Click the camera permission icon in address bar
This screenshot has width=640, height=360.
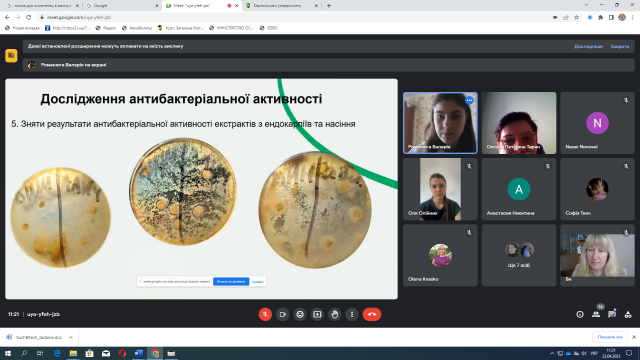tap(555, 17)
